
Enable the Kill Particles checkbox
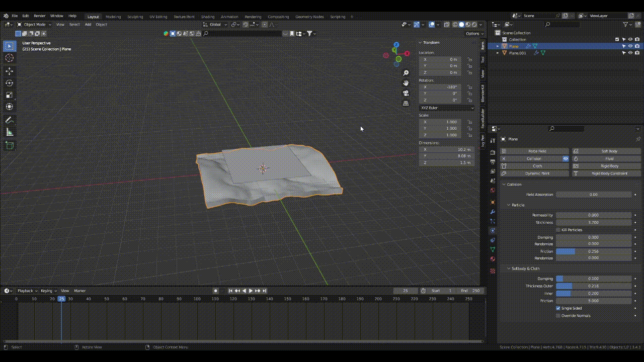(x=558, y=230)
